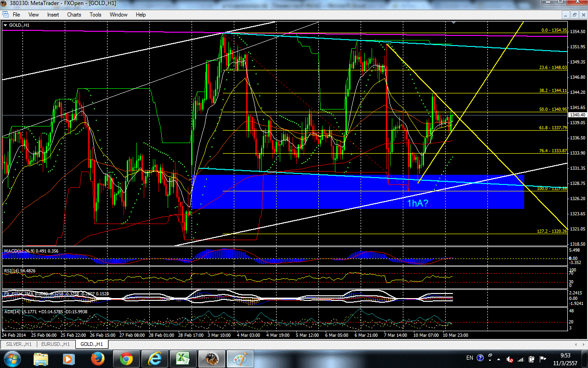This screenshot has height=368, width=588.
Task: Open the Tools menu
Action: point(96,14)
